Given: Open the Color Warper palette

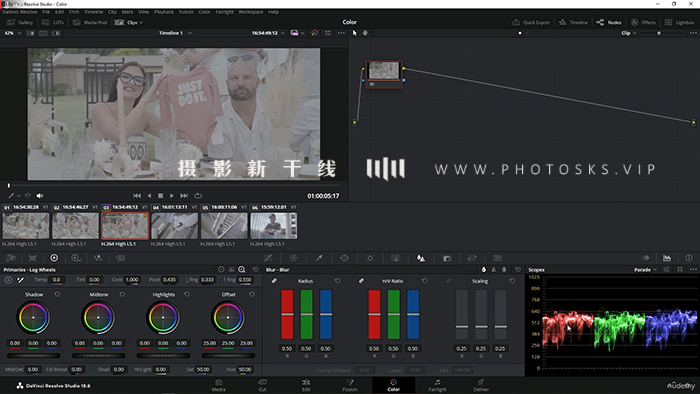Looking at the screenshot, I should point(293,258).
